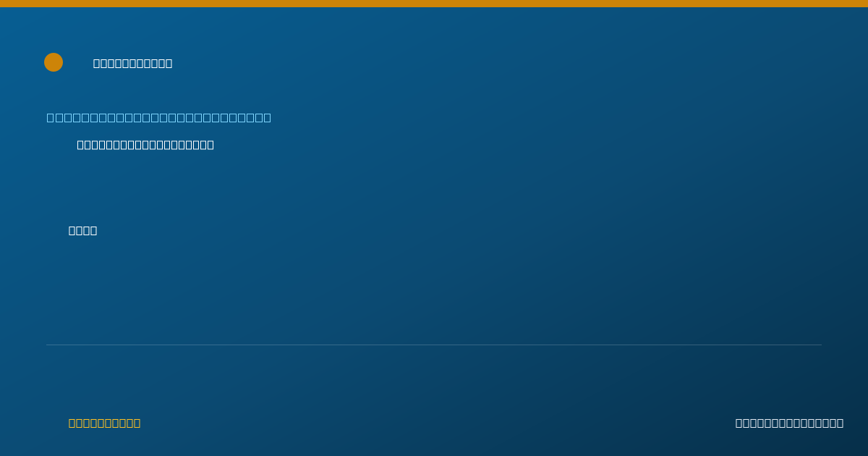Select the short white label above the divider
The height and width of the screenshot is (456, 868).
pos(82,230)
